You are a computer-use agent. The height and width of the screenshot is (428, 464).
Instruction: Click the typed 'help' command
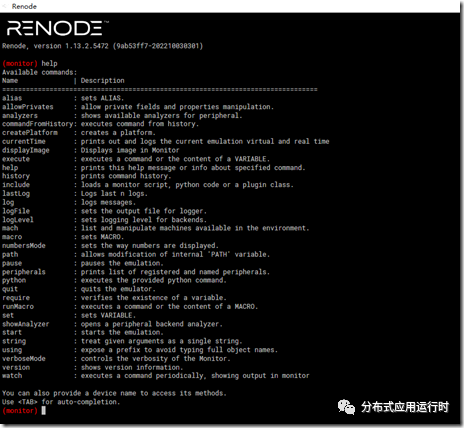pos(49,63)
